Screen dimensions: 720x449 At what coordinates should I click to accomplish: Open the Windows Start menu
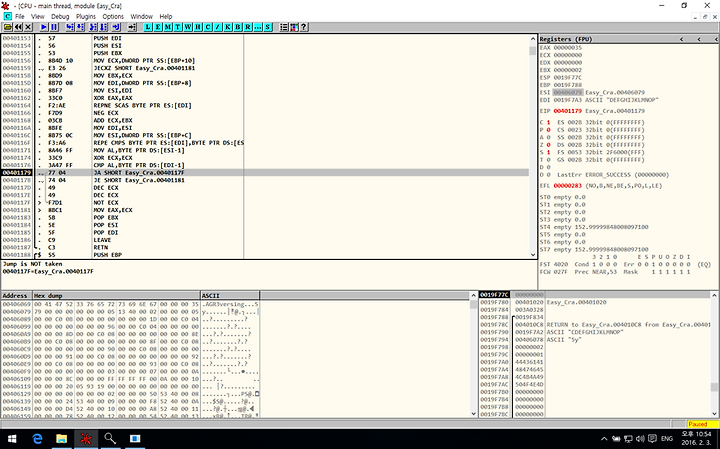pos(12,439)
